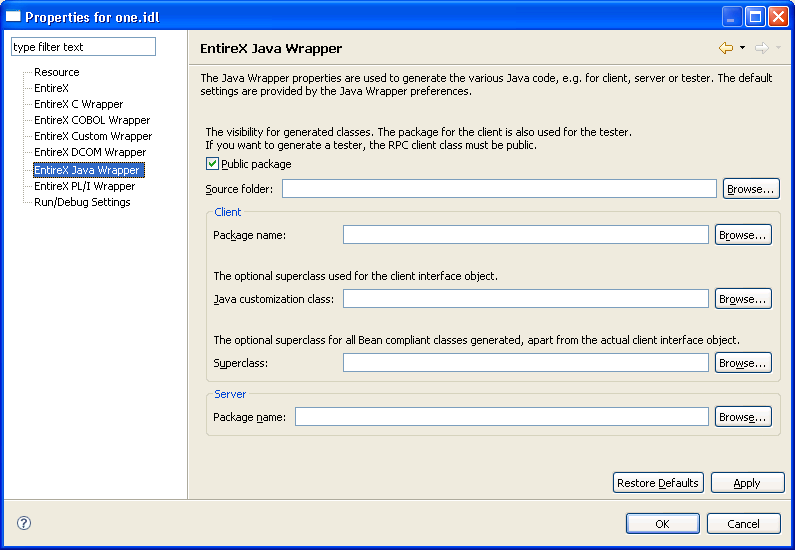
Task: Click the Restore Defaults button
Action: tap(658, 483)
